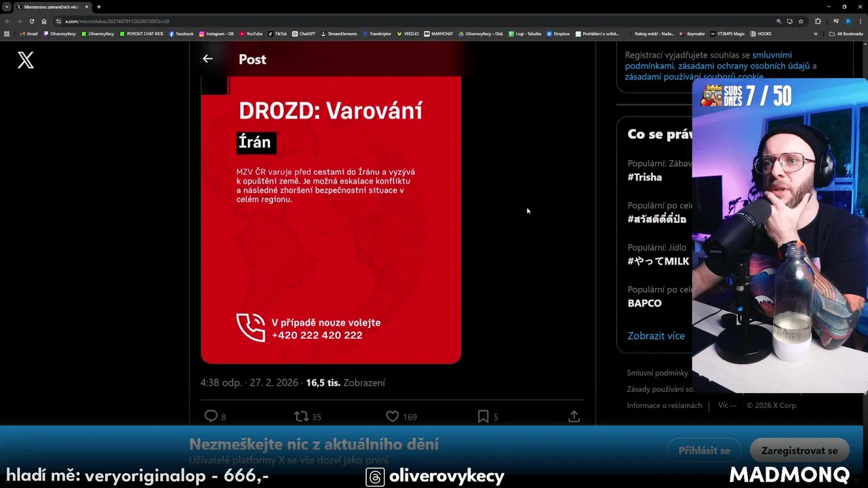
Task: Click the browser back arrow
Action: [7, 21]
